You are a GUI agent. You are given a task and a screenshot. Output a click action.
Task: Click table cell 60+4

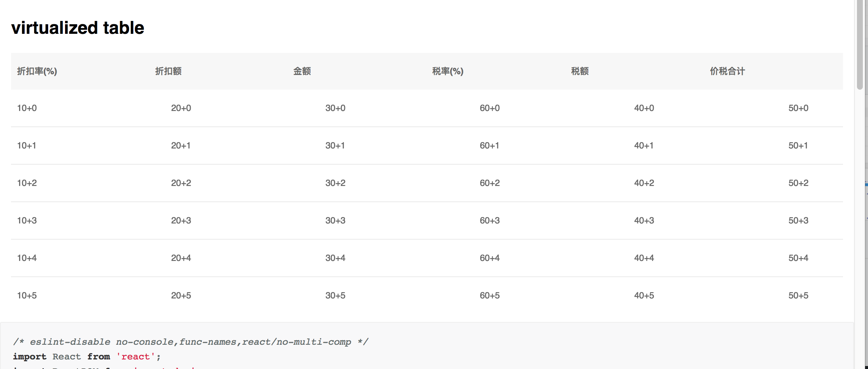tap(490, 258)
